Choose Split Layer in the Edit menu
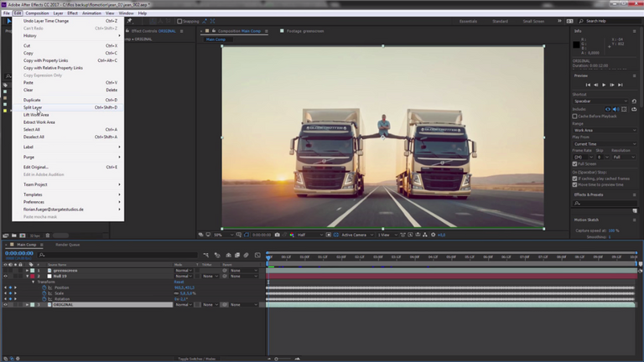644x362 pixels. 68,107
